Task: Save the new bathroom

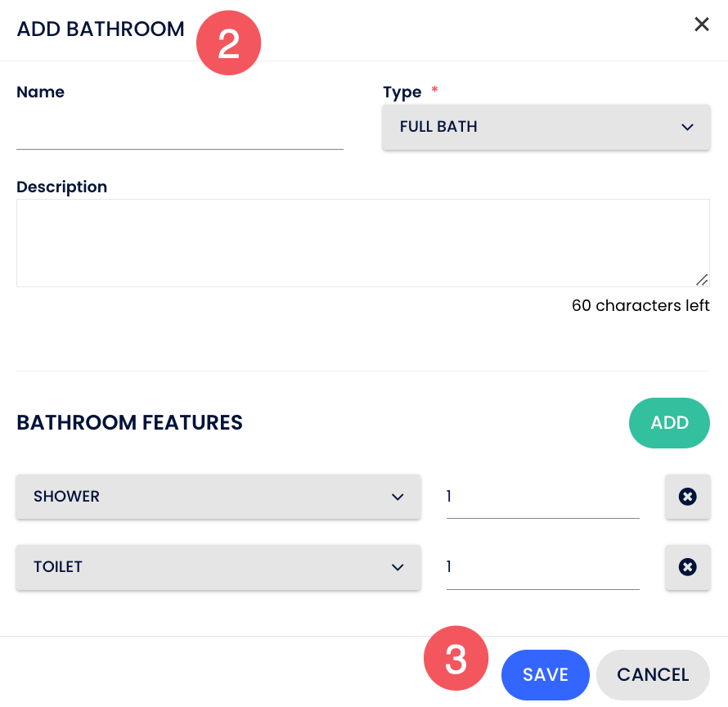Action: point(545,675)
